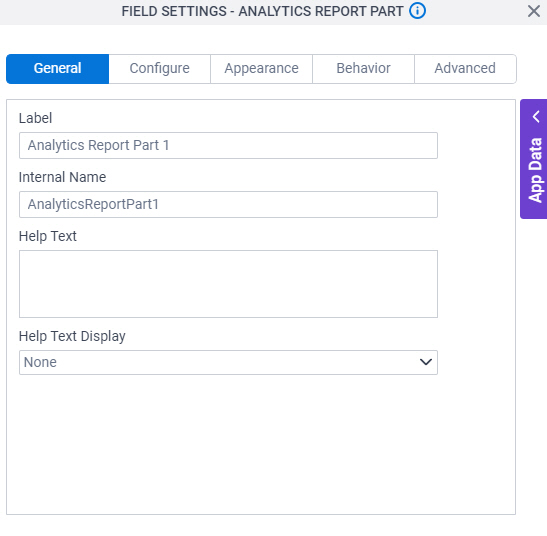Switch to the Configure tab
Viewport: 547px width, 536px height.
(x=159, y=69)
